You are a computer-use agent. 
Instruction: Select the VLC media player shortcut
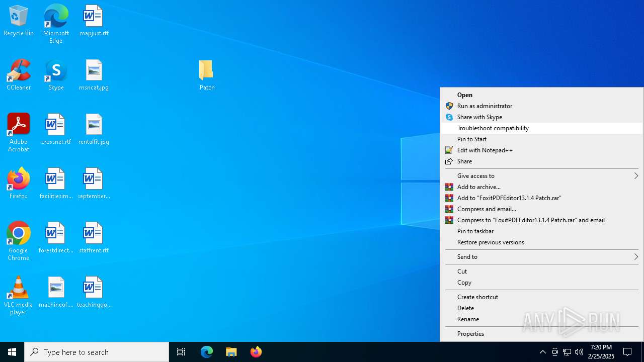tap(19, 296)
